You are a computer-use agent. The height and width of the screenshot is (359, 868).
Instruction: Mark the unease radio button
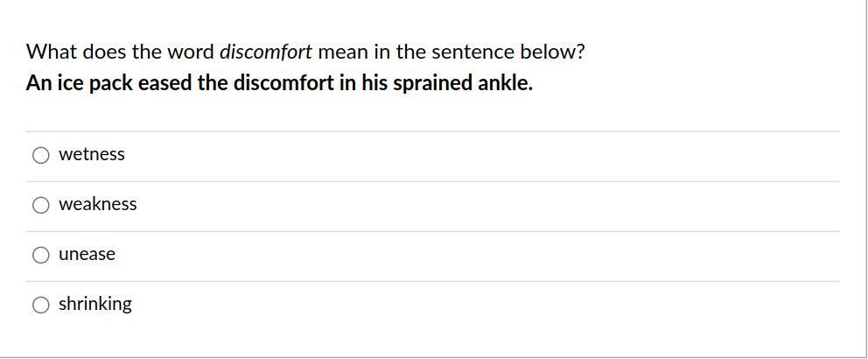coord(41,255)
